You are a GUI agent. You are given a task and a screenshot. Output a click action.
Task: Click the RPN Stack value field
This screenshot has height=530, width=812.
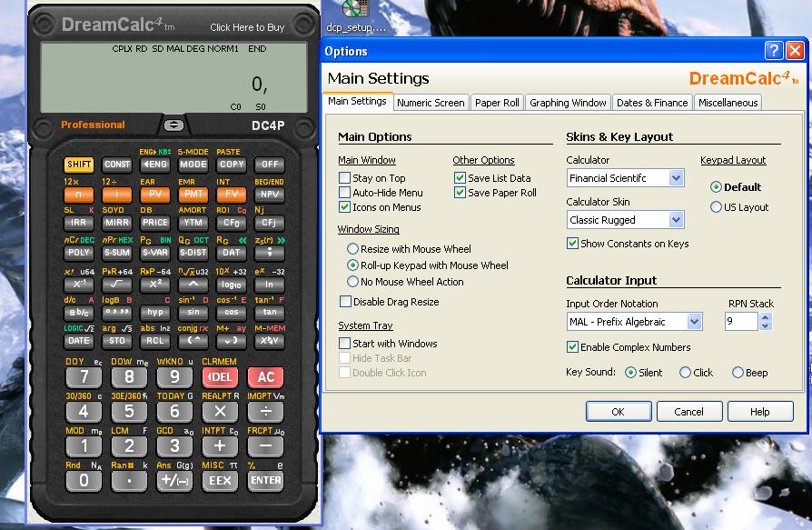coord(741,321)
